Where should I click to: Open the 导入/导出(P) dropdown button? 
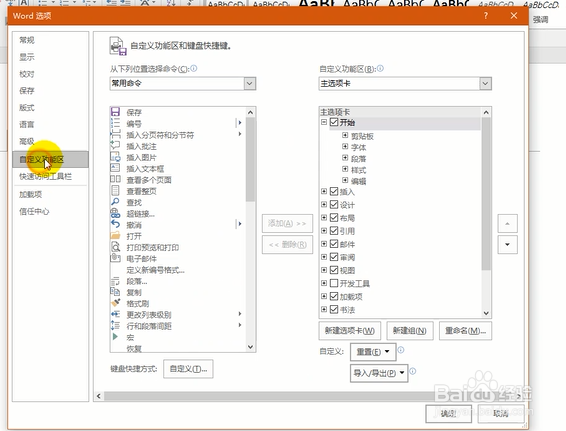pyautogui.click(x=379, y=373)
